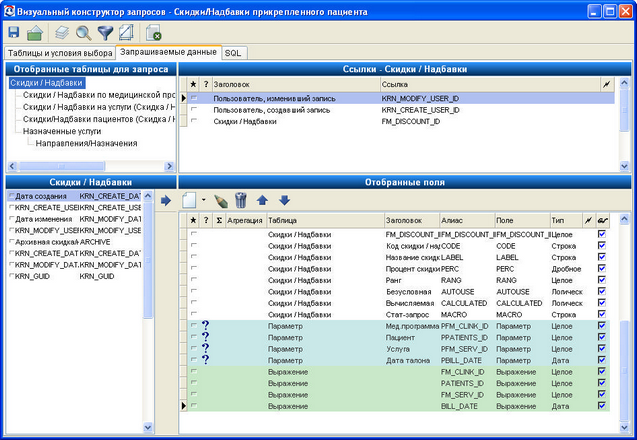Toggle visibility checkbox for RANG row

pyautogui.click(x=602, y=280)
